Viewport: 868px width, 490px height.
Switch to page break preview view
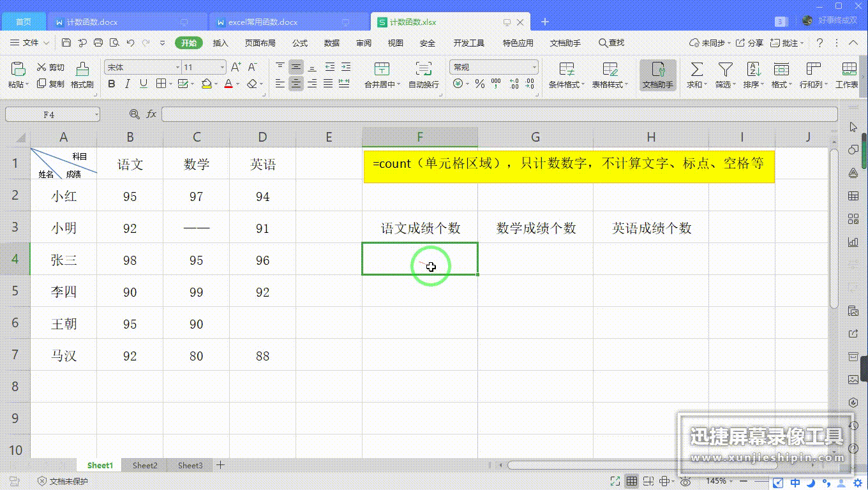tap(648, 481)
